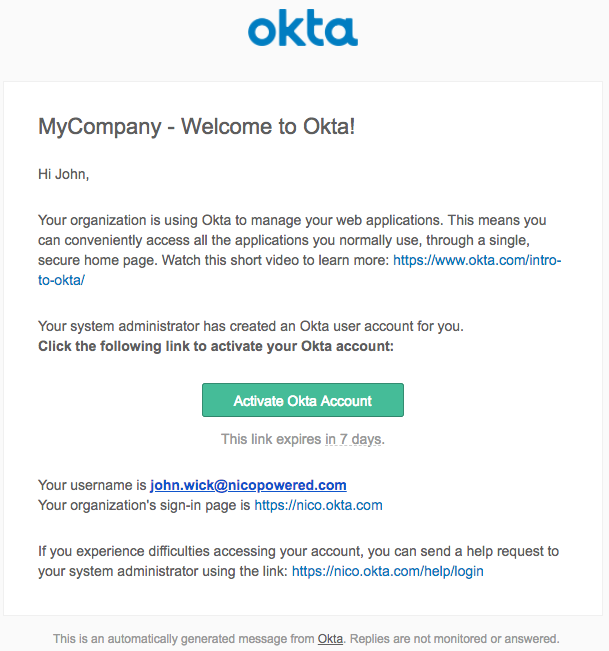Click "This is an automatically generated message" footer
This screenshot has height=651, width=609.
184,638
